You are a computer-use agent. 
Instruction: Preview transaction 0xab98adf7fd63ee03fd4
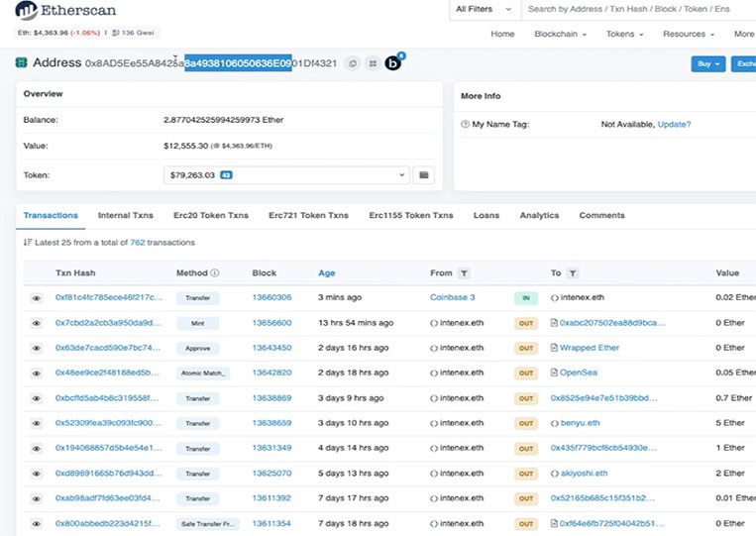[x=36, y=499]
